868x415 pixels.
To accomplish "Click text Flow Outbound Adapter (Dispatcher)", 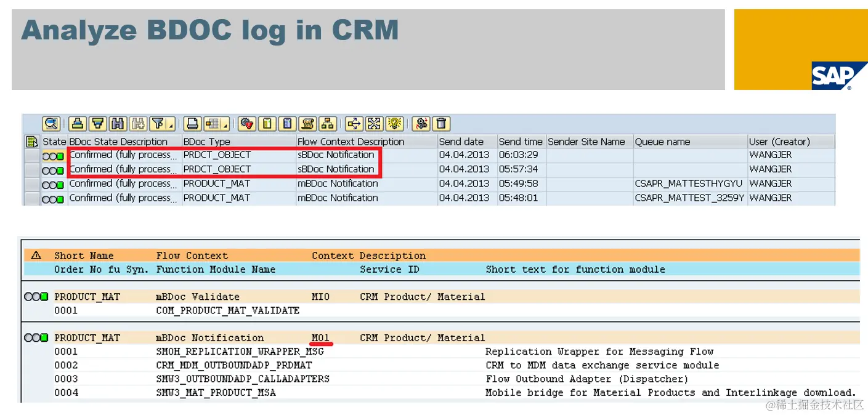I will coord(587,379).
